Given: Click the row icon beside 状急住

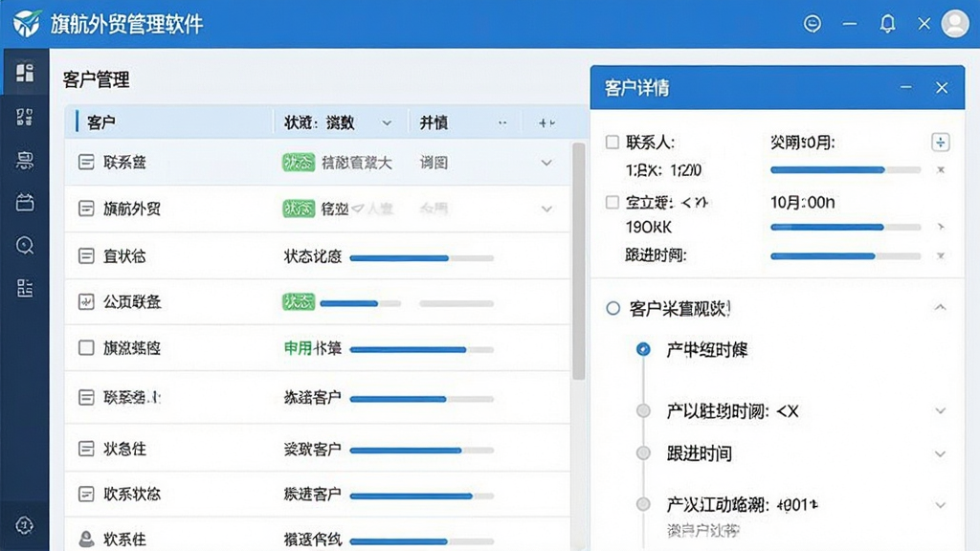Looking at the screenshot, I should coord(86,449).
